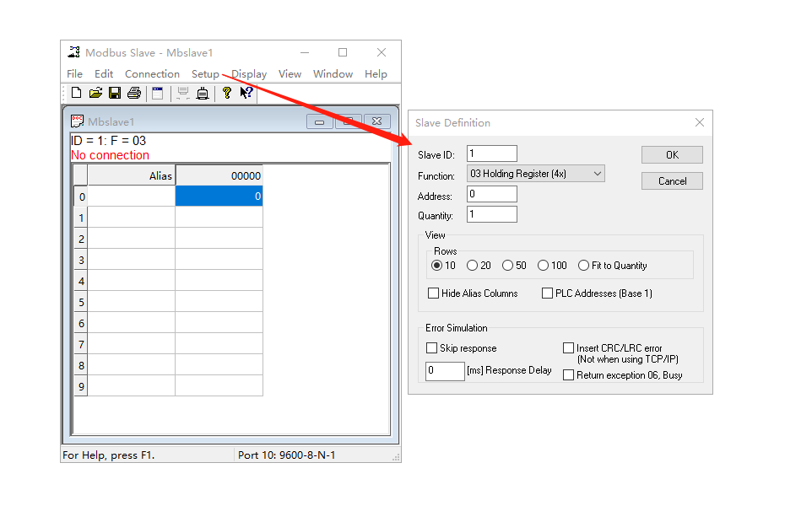Click the Response Delay input field

point(444,371)
